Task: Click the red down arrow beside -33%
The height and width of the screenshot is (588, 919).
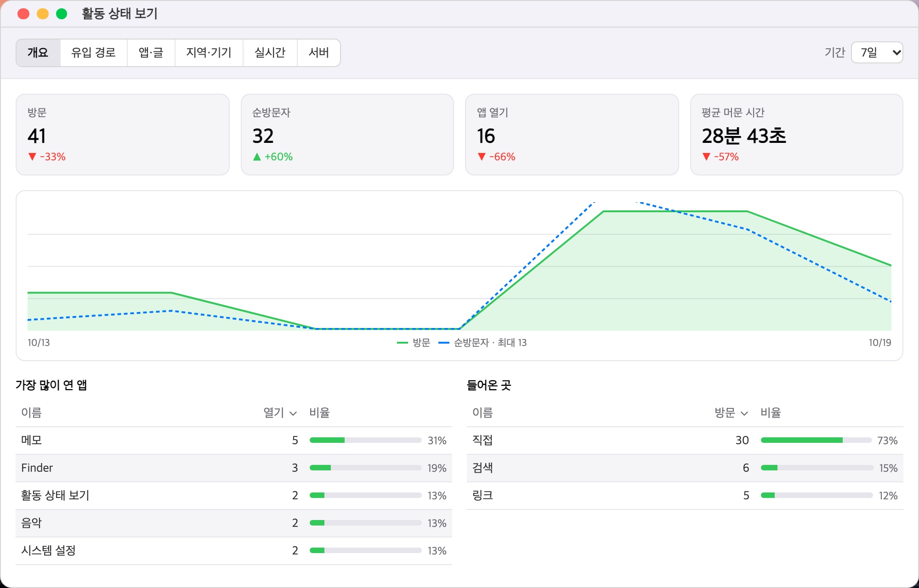Action: (x=32, y=157)
